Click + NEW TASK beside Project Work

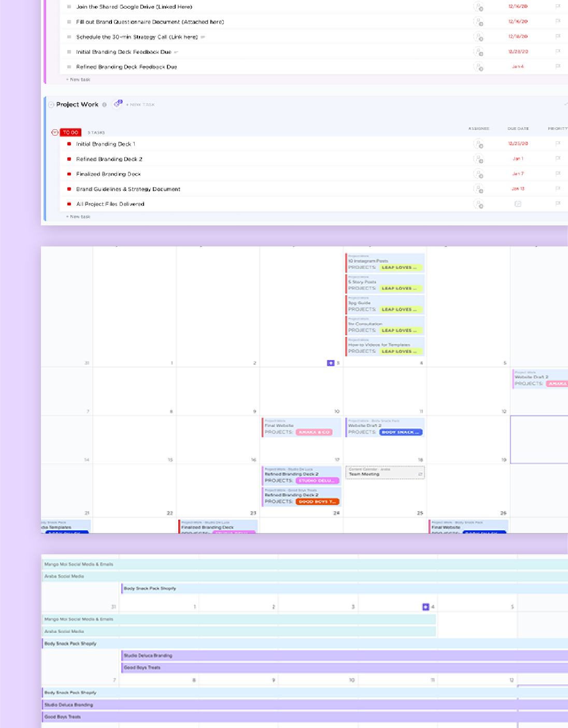[x=140, y=105]
